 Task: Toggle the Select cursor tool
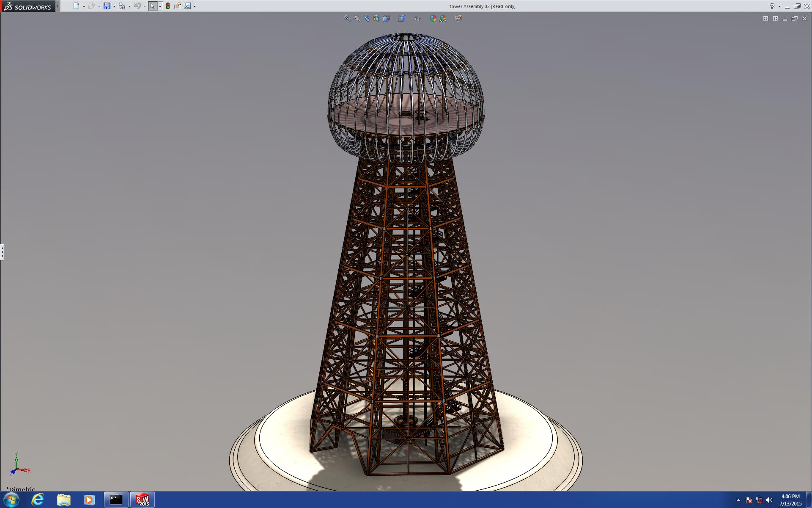pyautogui.click(x=152, y=6)
